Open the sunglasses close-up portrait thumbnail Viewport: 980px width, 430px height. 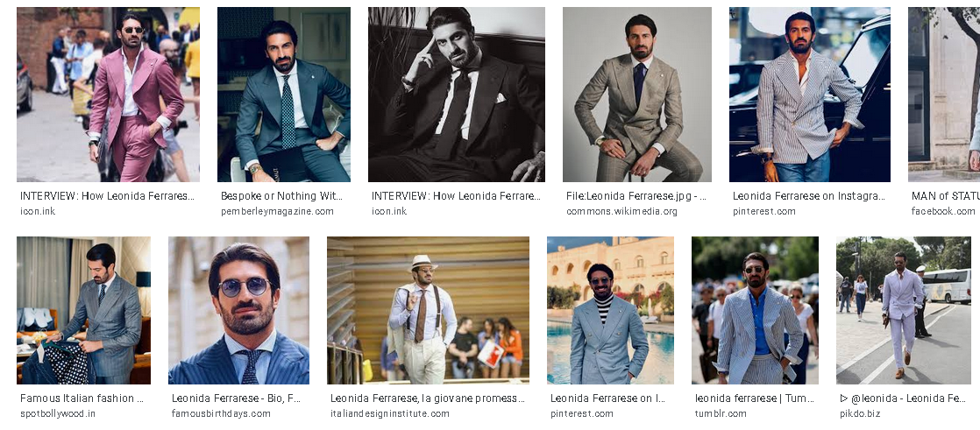238,310
